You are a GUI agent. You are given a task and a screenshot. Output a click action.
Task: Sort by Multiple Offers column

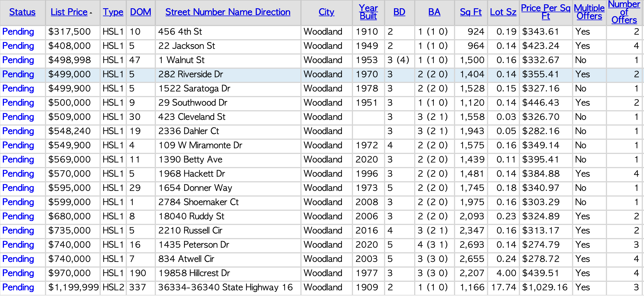[x=589, y=12]
